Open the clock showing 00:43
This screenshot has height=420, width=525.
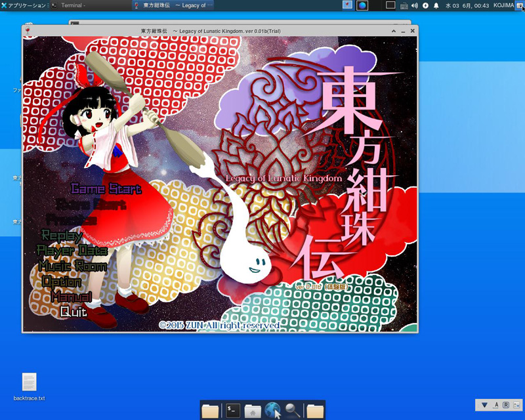pyautogui.click(x=467, y=6)
